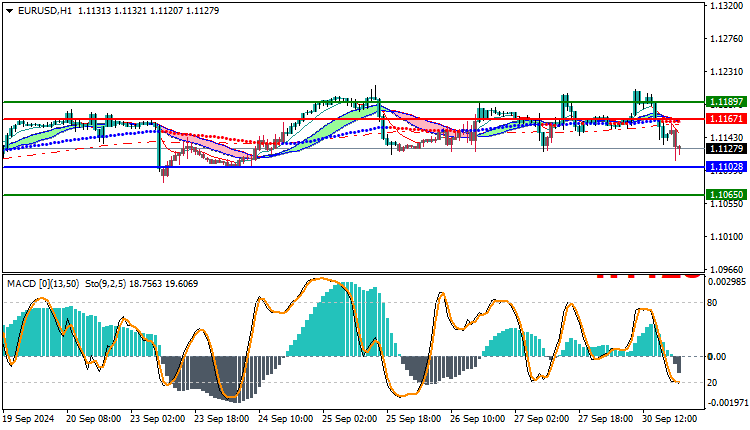Select the green 1.10650 price level label

click(x=726, y=195)
